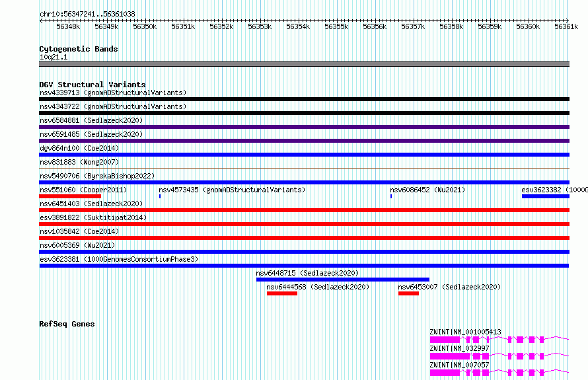Select the red nsv6444568 variant bar
The width and height of the screenshot is (588, 380).
point(282,293)
